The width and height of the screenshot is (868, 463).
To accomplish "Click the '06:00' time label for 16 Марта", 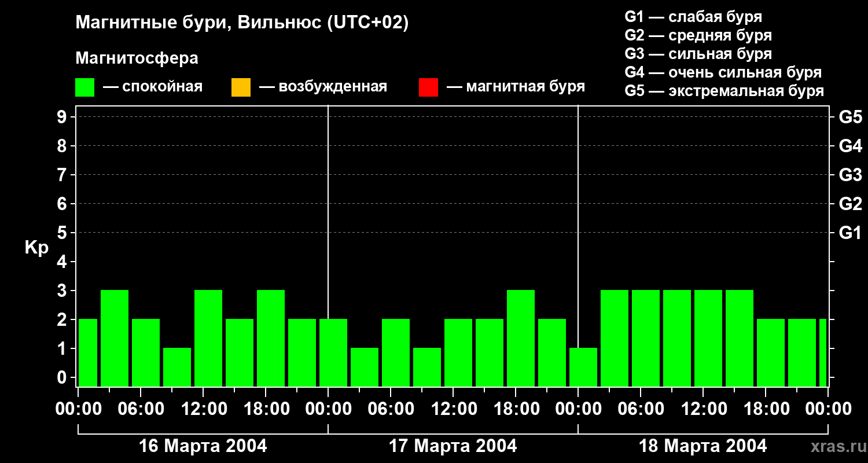I will pyautogui.click(x=141, y=409).
